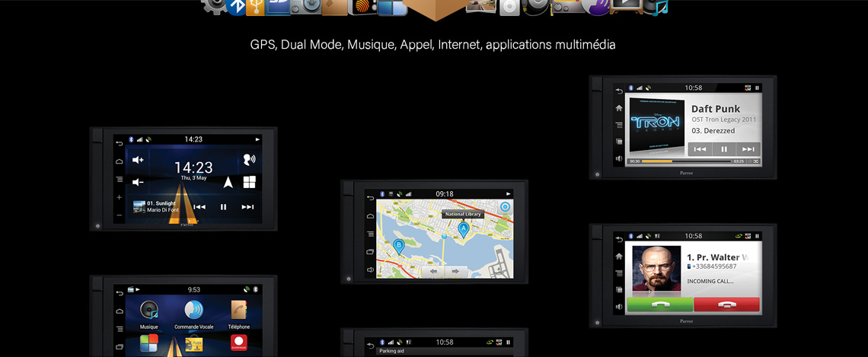This screenshot has height=357, width=868.
Task: Tap the volume up icon on clock screen
Action: pyautogui.click(x=138, y=160)
